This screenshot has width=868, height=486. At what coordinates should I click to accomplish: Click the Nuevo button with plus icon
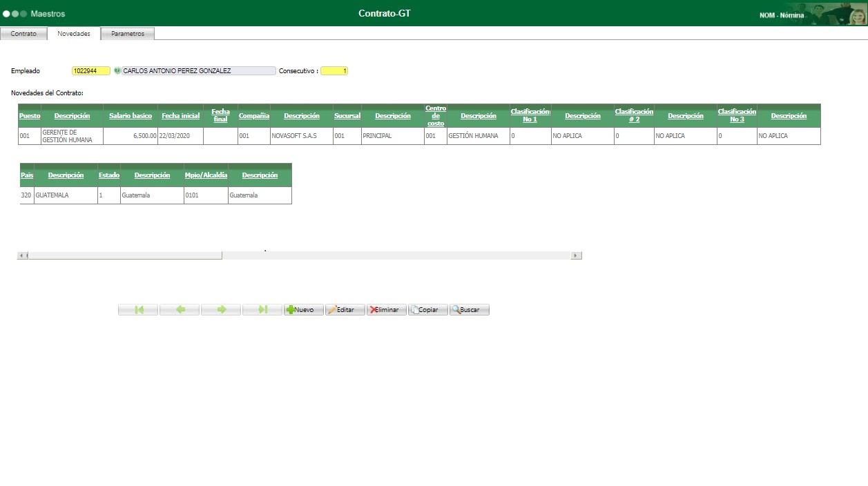tap(304, 310)
